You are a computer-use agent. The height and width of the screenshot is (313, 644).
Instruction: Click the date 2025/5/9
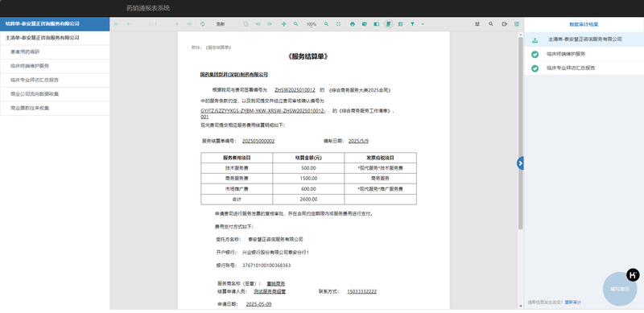(x=358, y=142)
